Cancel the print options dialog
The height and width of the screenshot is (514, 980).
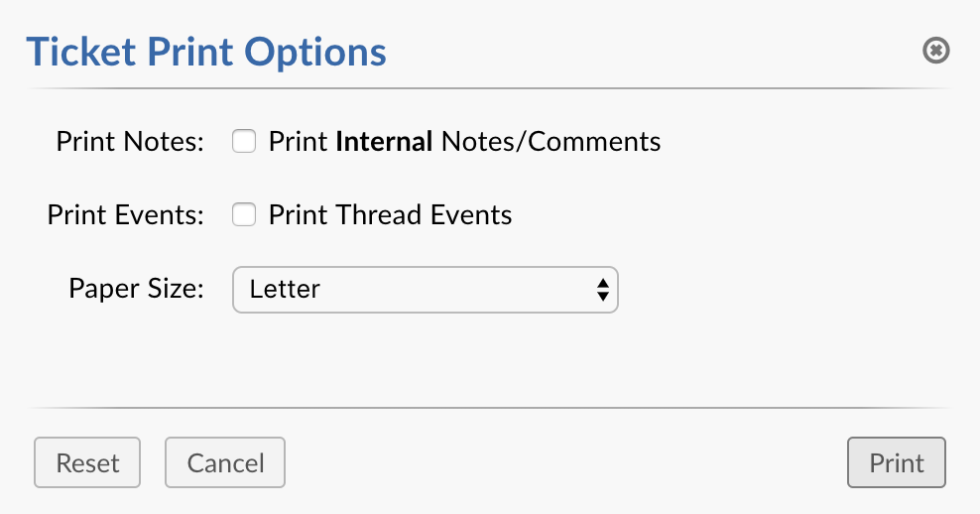[225, 462]
